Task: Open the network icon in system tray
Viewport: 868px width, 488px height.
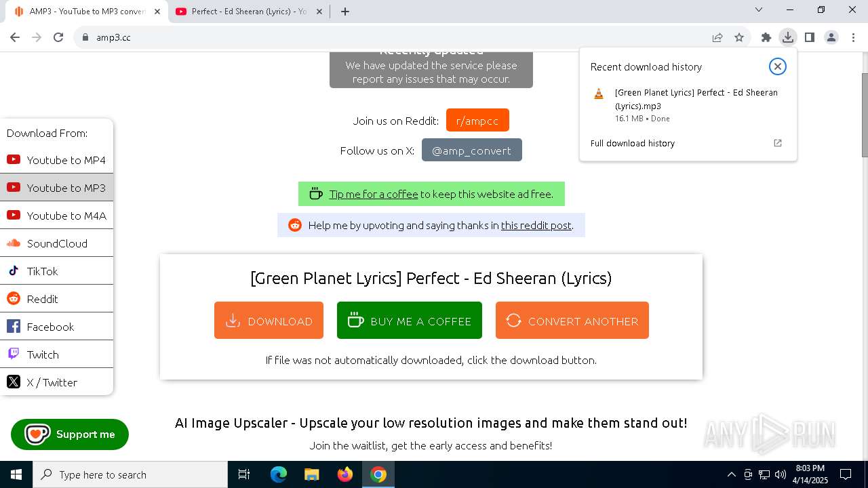Action: (764, 474)
